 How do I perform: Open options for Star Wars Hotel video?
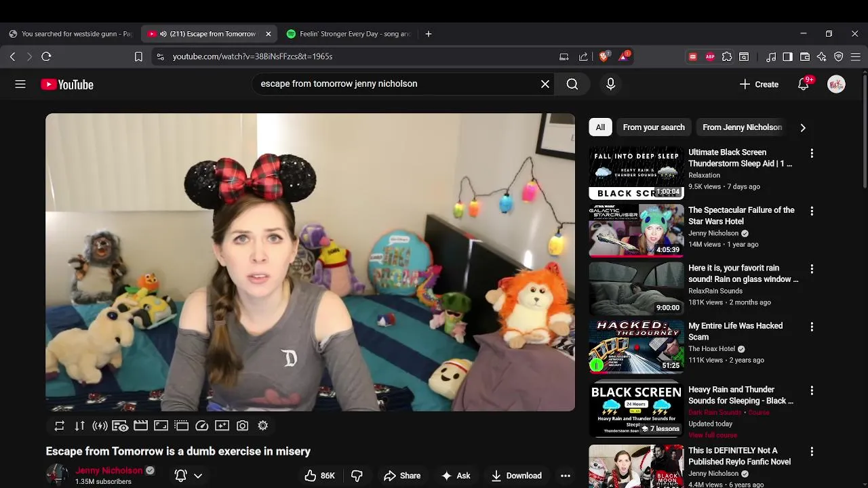812,211
